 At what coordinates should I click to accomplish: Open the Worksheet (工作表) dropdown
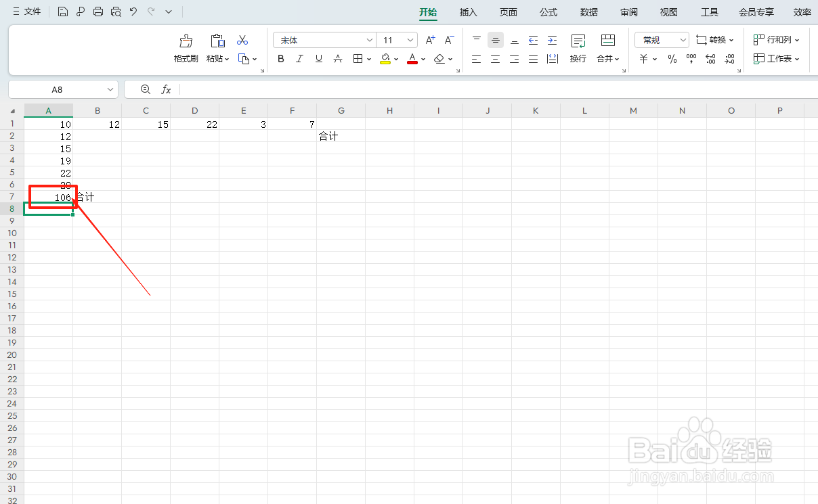point(777,59)
